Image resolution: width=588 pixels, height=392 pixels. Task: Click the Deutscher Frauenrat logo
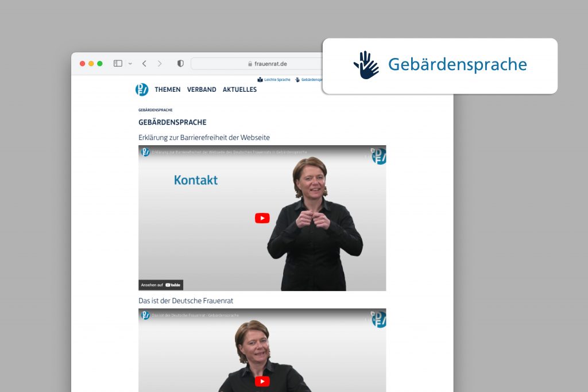click(142, 90)
